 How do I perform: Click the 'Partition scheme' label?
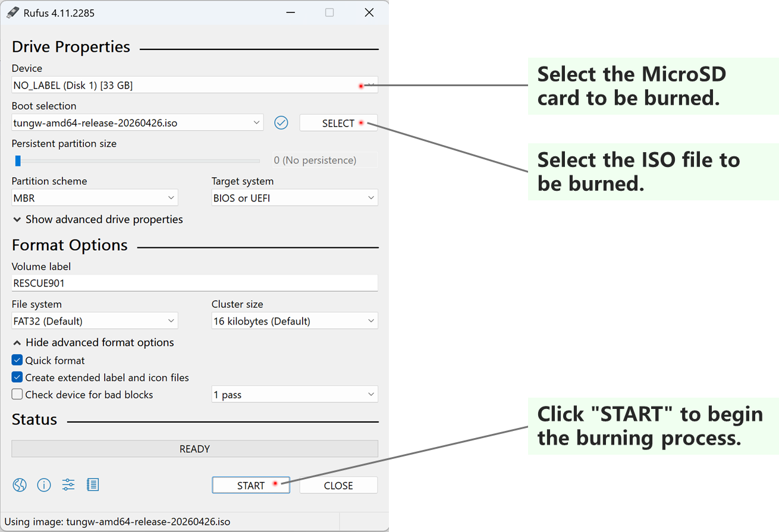click(49, 181)
